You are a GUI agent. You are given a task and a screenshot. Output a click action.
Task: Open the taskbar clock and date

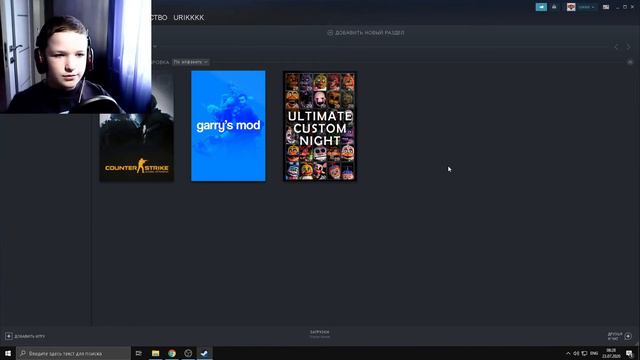611,353
